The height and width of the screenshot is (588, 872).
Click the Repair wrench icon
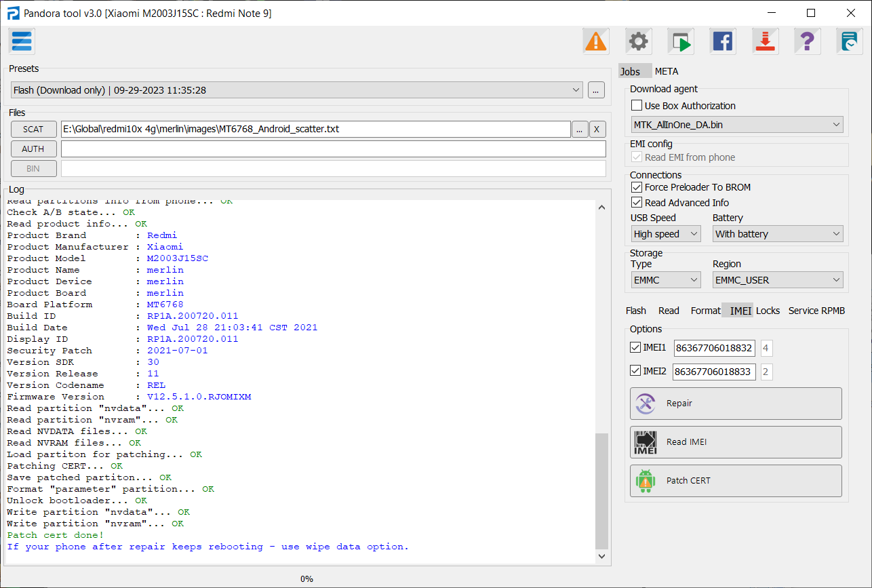click(646, 404)
